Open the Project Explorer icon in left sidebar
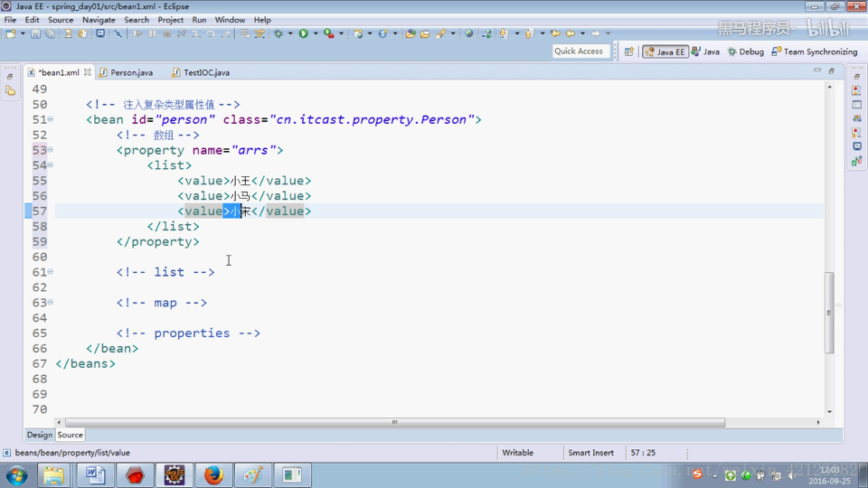868x488 pixels. pyautogui.click(x=11, y=90)
